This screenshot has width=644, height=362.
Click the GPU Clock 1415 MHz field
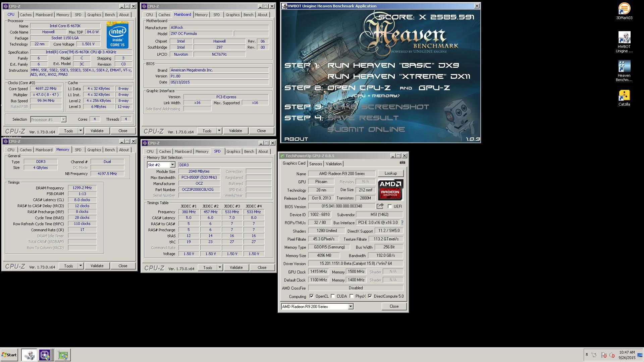tap(318, 272)
